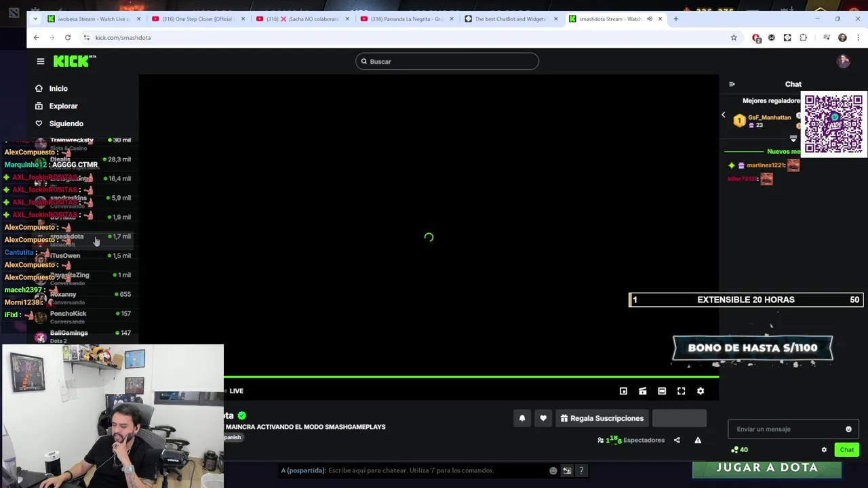
Task: Switch to Parranda La Negrita tab
Action: pos(407,19)
